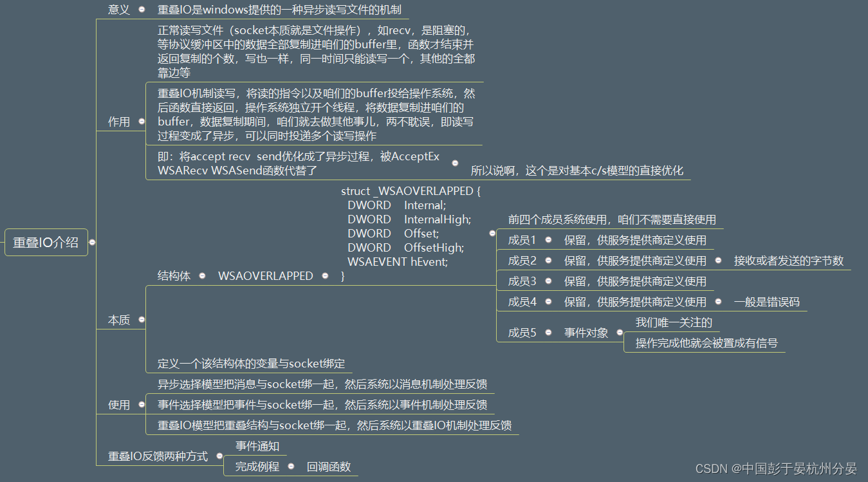Select node 一般是错误码

(x=767, y=302)
